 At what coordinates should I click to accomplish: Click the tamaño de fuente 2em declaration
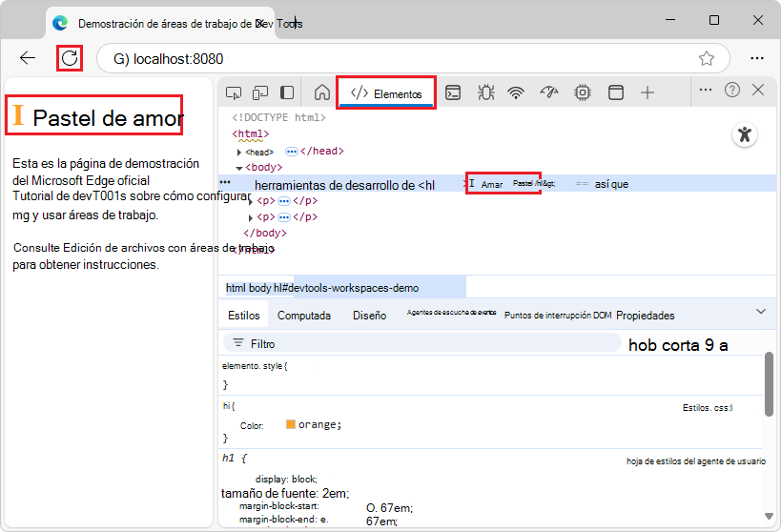click(285, 493)
